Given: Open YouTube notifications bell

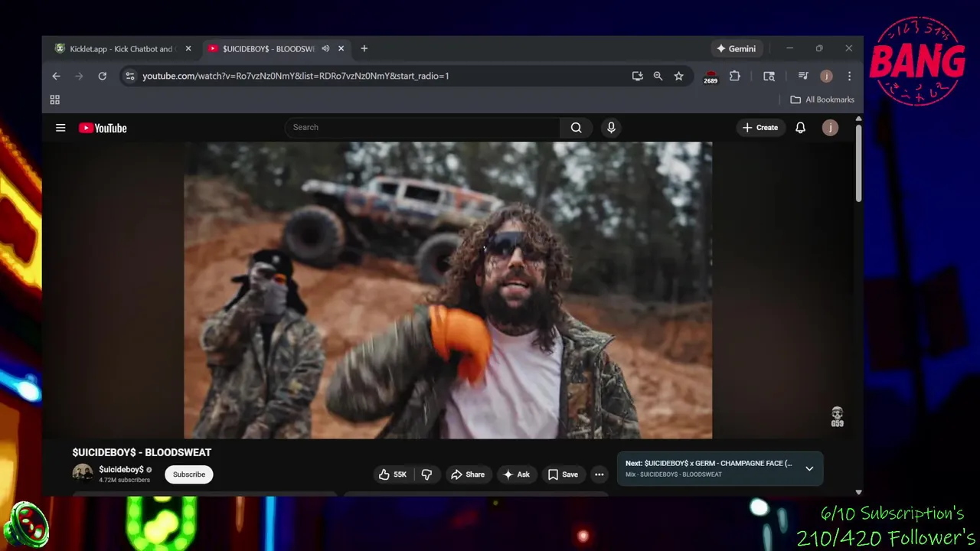Looking at the screenshot, I should click(x=800, y=128).
